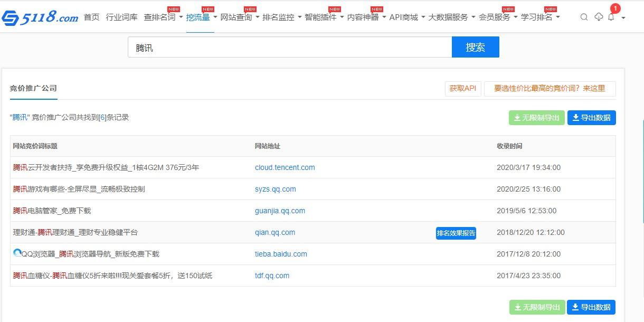Click the 网站地址 column header
This screenshot has height=322, width=644.
(x=268, y=146)
